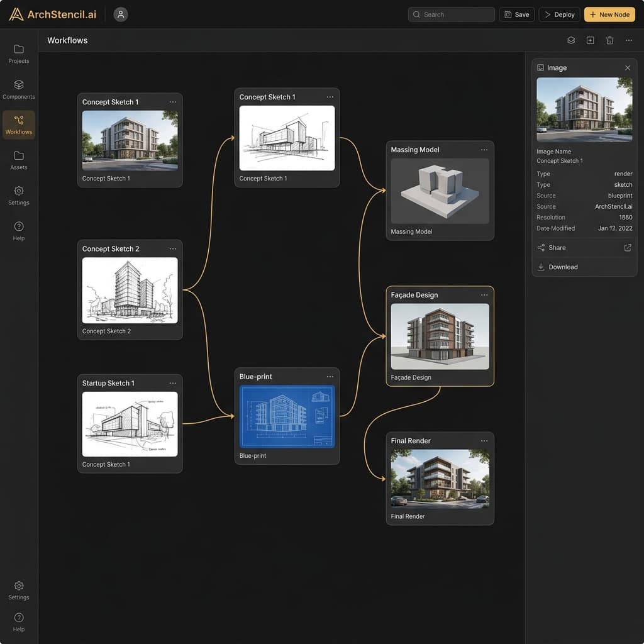The height and width of the screenshot is (644, 644).
Task: Click inside the Search field
Action: click(x=451, y=14)
